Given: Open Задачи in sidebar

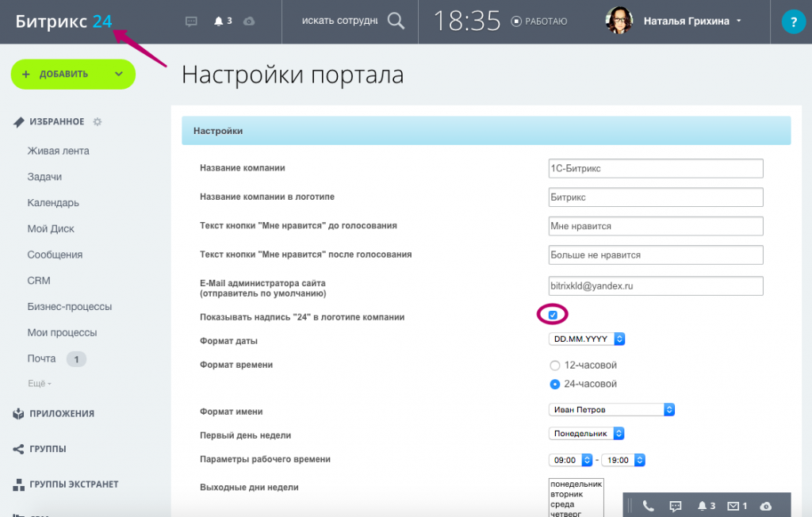Looking at the screenshot, I should 44,177.
